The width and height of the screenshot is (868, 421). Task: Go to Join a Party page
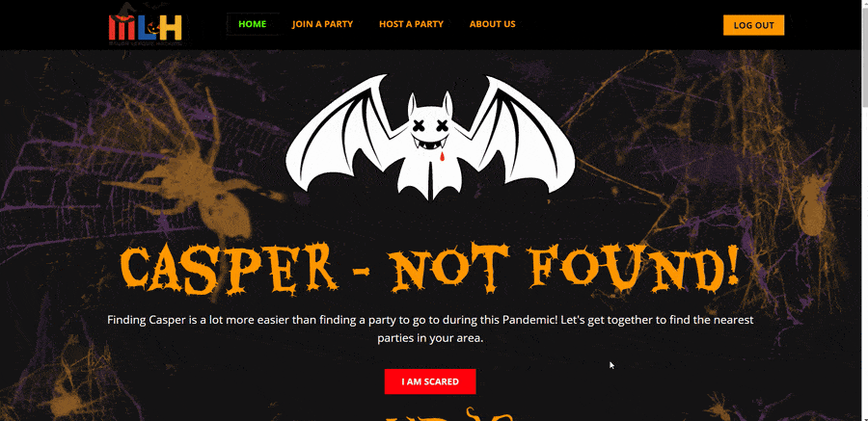323,24
